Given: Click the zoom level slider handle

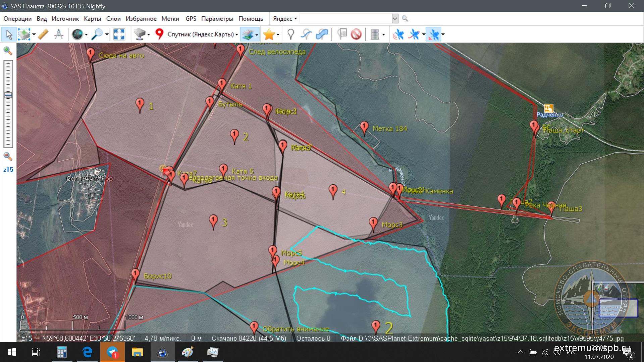Looking at the screenshot, I should coord(8,96).
